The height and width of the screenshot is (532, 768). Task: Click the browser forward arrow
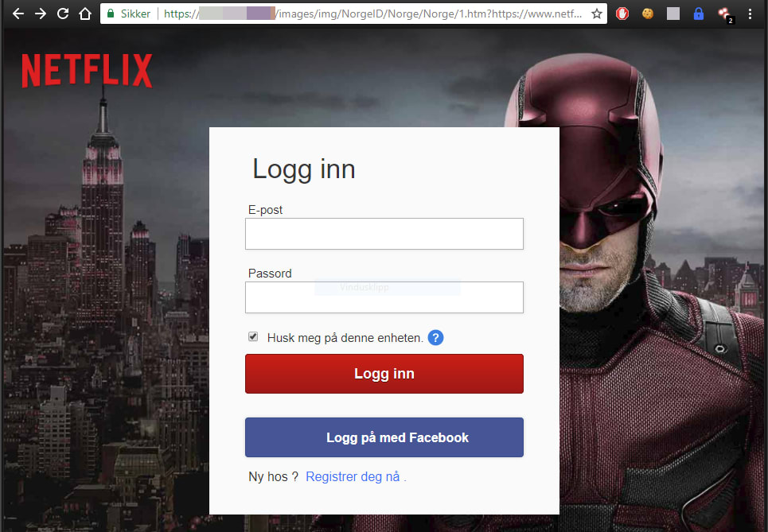[40, 14]
